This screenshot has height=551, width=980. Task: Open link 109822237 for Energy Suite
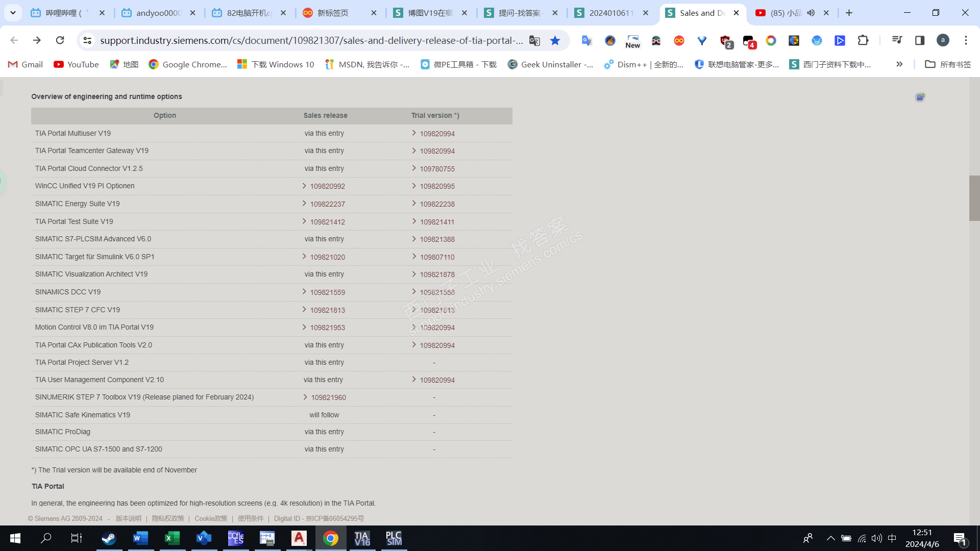(x=327, y=204)
